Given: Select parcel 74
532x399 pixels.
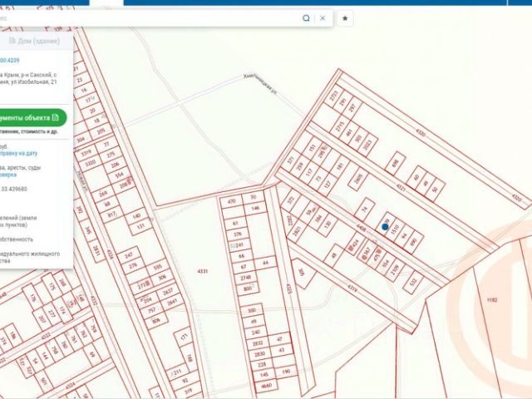Looking at the screenshot, I should 365,209.
